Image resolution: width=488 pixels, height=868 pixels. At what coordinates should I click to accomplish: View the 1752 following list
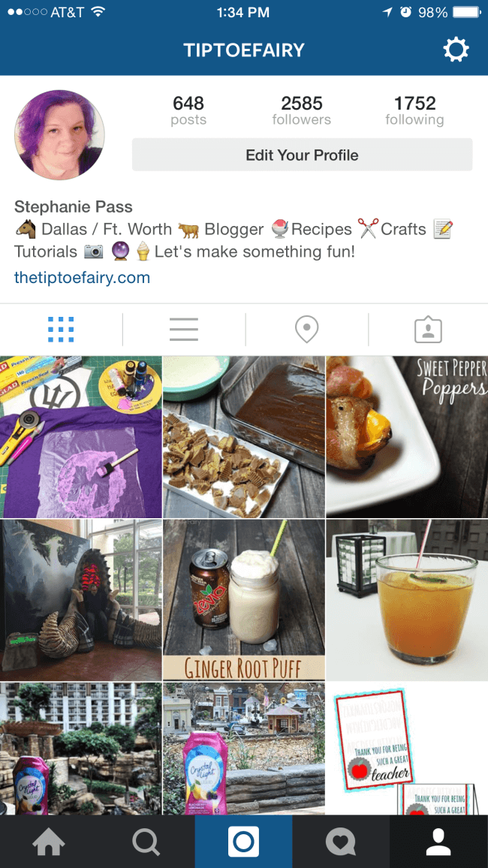pyautogui.click(x=414, y=110)
